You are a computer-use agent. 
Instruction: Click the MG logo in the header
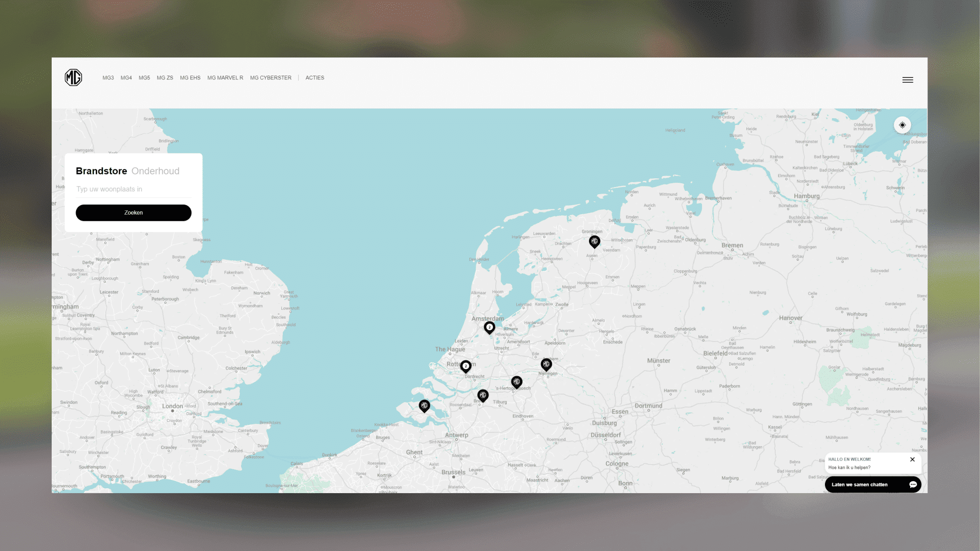(x=73, y=77)
